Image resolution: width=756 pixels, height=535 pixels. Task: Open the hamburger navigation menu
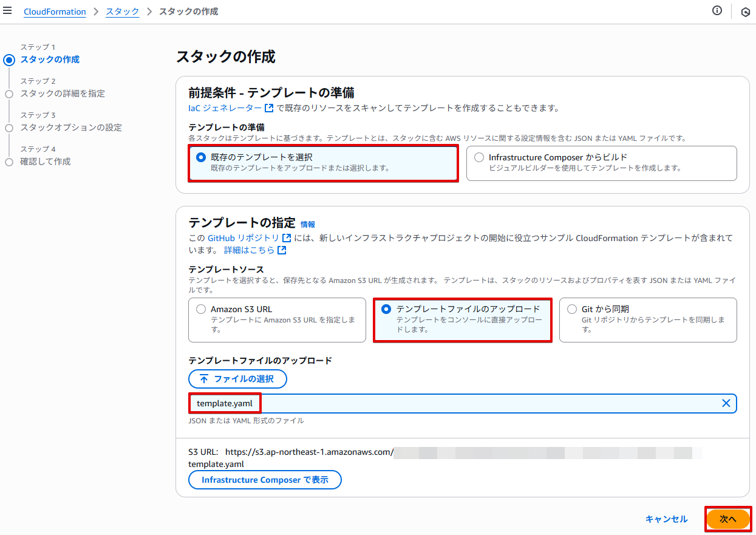(x=8, y=11)
